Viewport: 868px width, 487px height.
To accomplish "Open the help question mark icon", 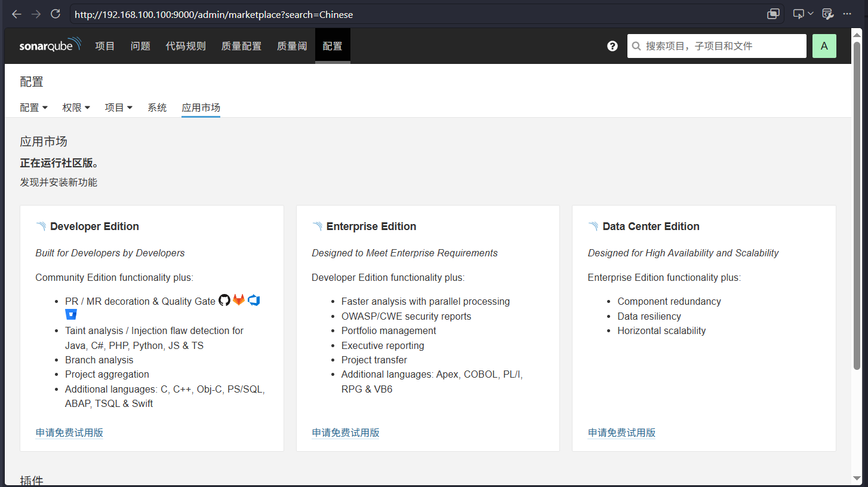I will click(x=612, y=46).
